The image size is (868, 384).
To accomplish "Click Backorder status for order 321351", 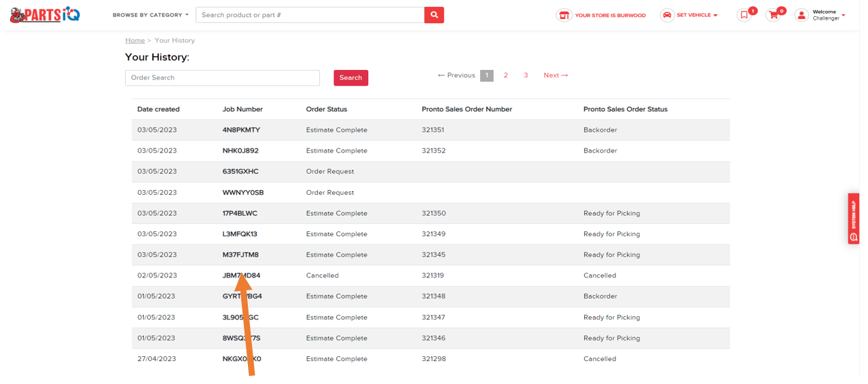I will click(x=600, y=130).
